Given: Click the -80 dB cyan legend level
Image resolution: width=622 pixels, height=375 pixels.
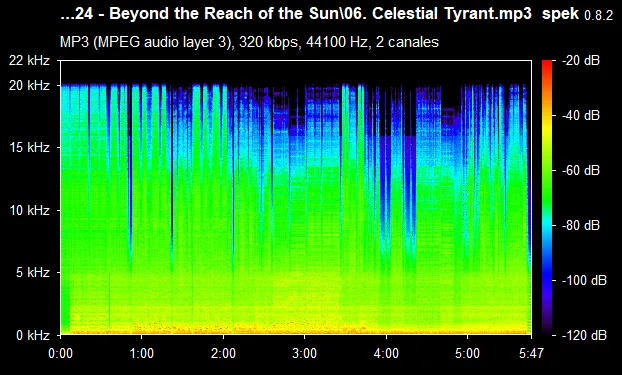Looking at the screenshot, I should [581, 225].
